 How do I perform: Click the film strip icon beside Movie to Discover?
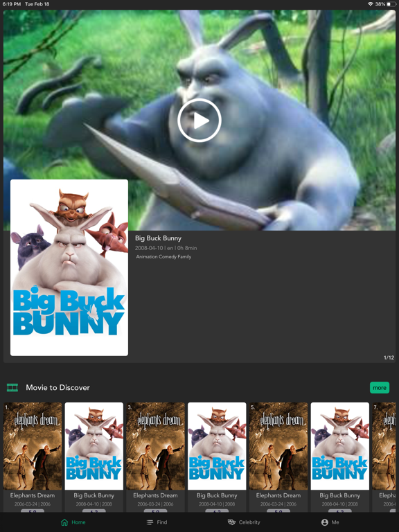pyautogui.click(x=12, y=387)
